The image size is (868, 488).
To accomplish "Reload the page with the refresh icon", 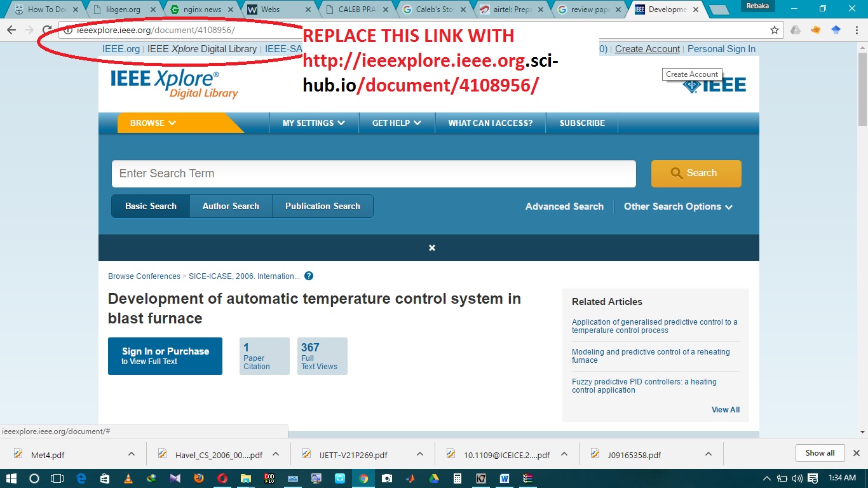I will point(46,30).
